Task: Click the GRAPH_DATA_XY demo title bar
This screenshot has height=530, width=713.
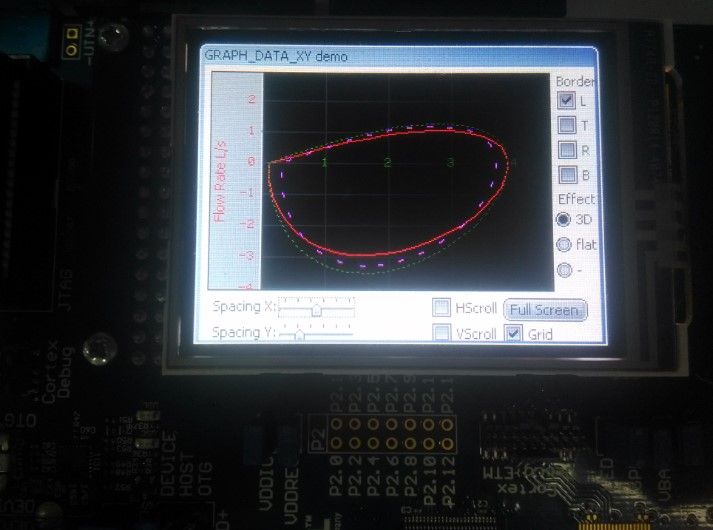Action: click(399, 56)
